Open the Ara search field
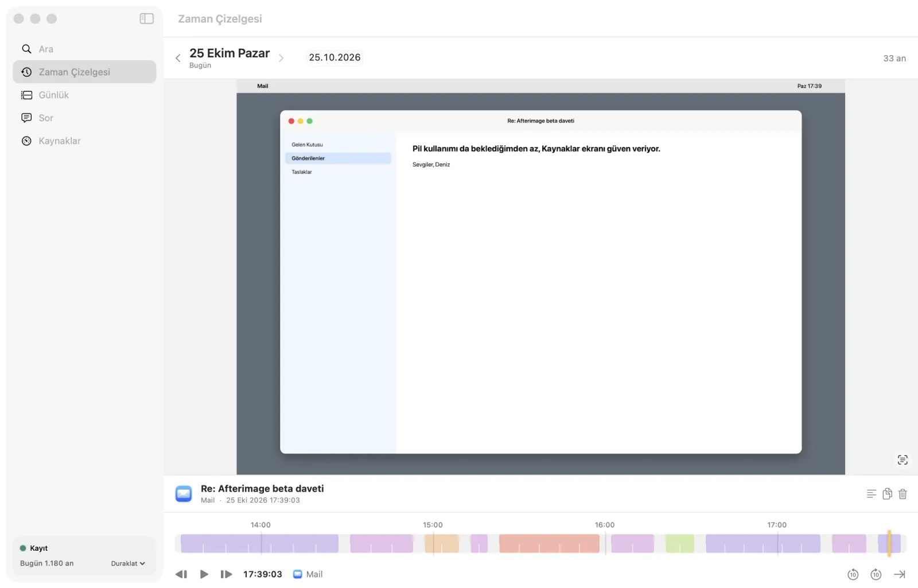Screen dimensions: 918x588 84,49
